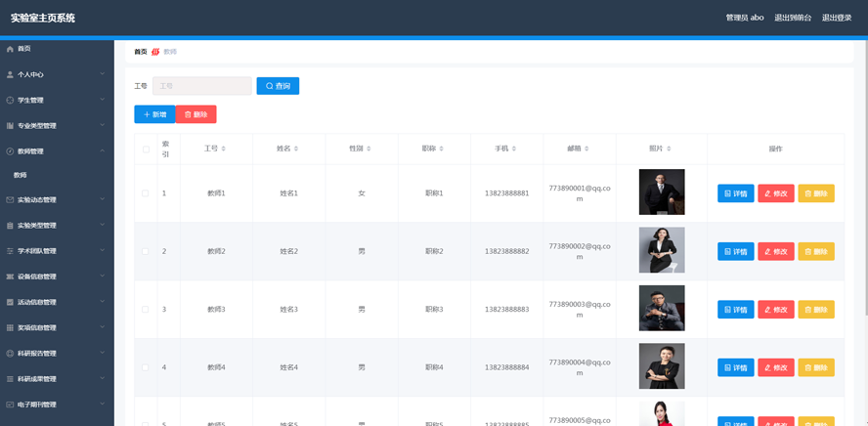Click 首页 in the breadcrumb

(141, 52)
